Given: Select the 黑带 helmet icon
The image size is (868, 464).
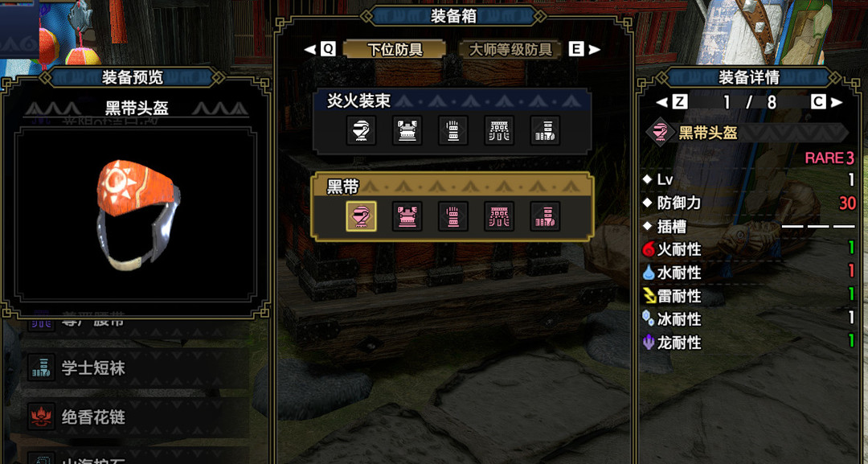Looking at the screenshot, I should pyautogui.click(x=362, y=216).
